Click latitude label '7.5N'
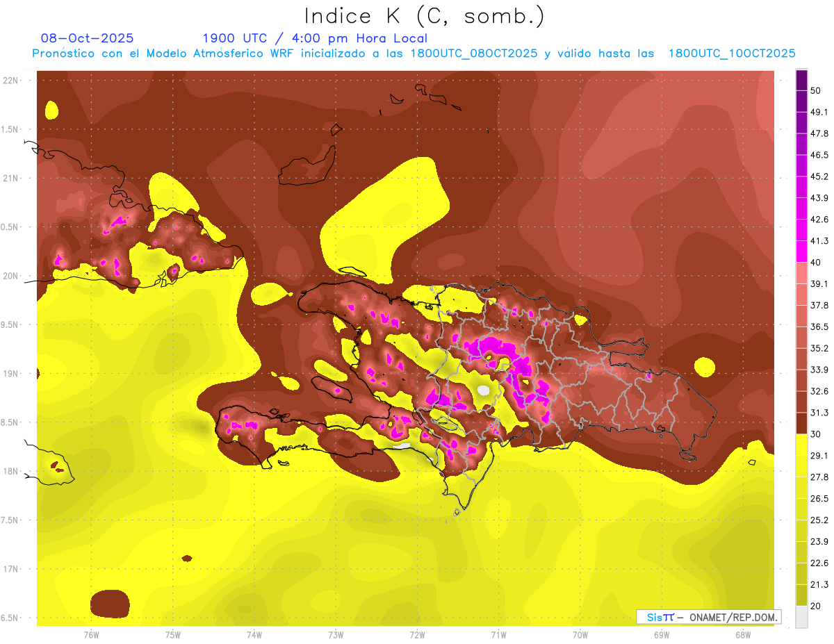The image size is (834, 644). [10, 520]
